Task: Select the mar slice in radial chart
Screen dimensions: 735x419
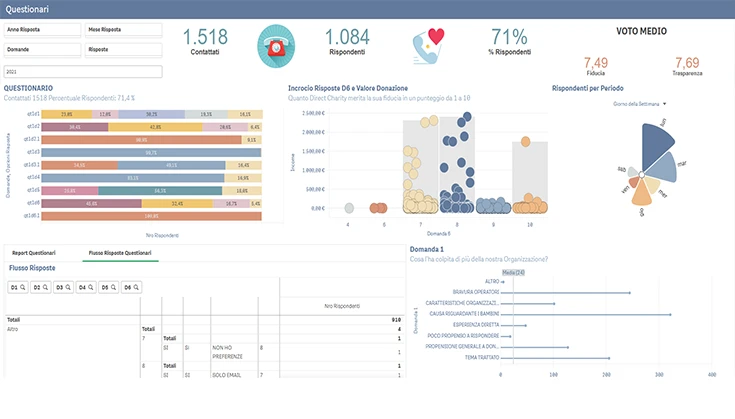Action: (x=664, y=168)
